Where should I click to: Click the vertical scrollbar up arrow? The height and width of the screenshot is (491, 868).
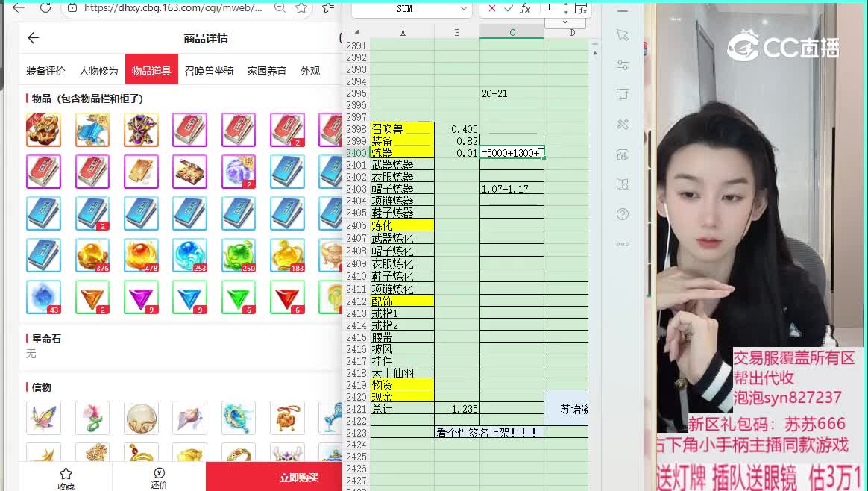coord(594,53)
